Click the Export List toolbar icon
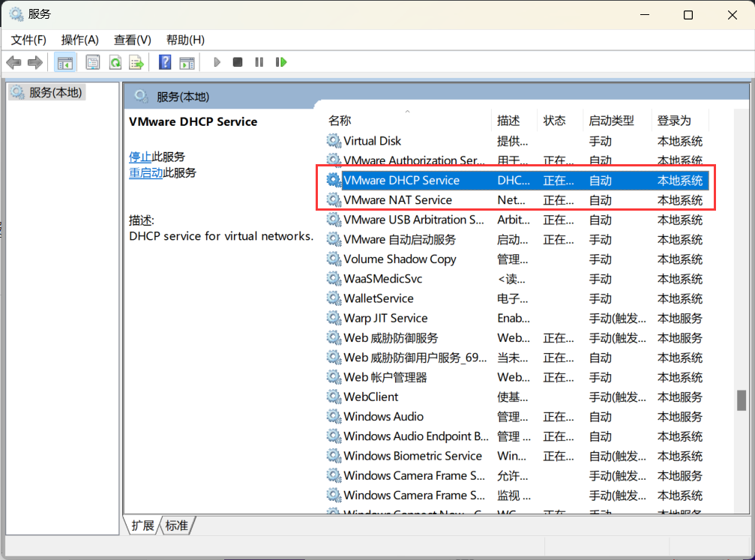Viewport: 755px width, 560px height. tap(136, 62)
